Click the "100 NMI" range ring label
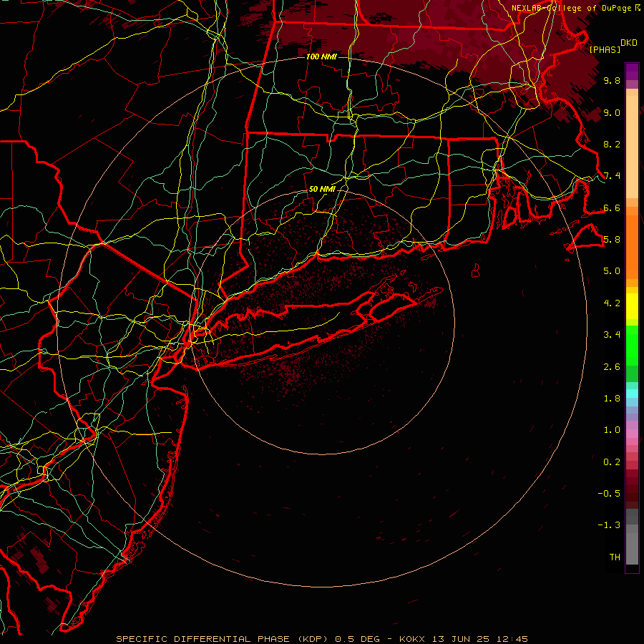Viewport: 644px width, 644px height. (x=321, y=57)
